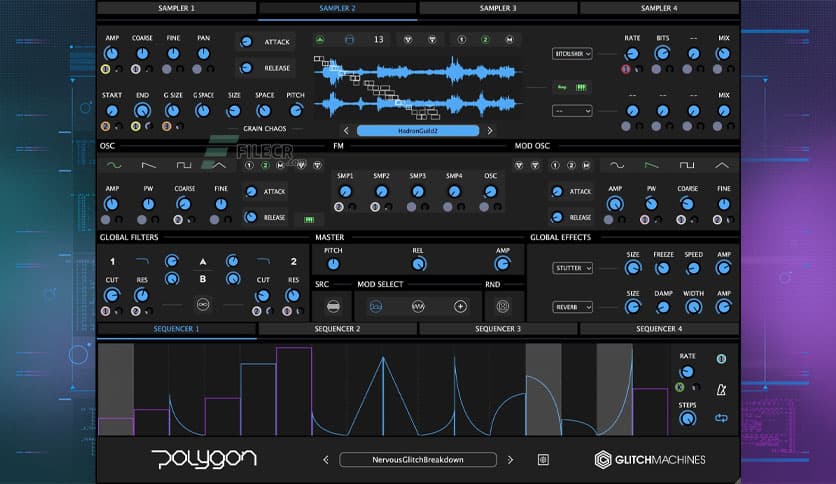836x484 pixels.
Task: Select the square waveform icon in OSC section
Action: 184,165
